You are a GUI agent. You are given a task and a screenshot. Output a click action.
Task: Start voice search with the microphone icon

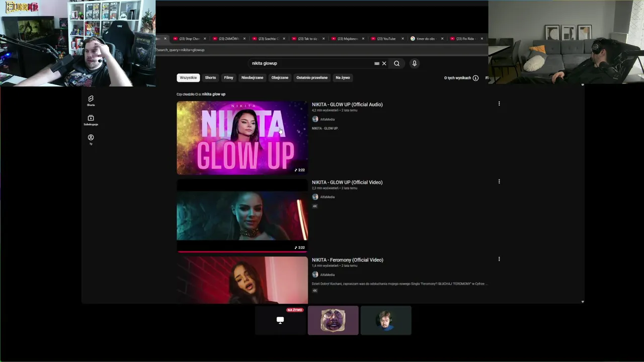click(x=415, y=63)
